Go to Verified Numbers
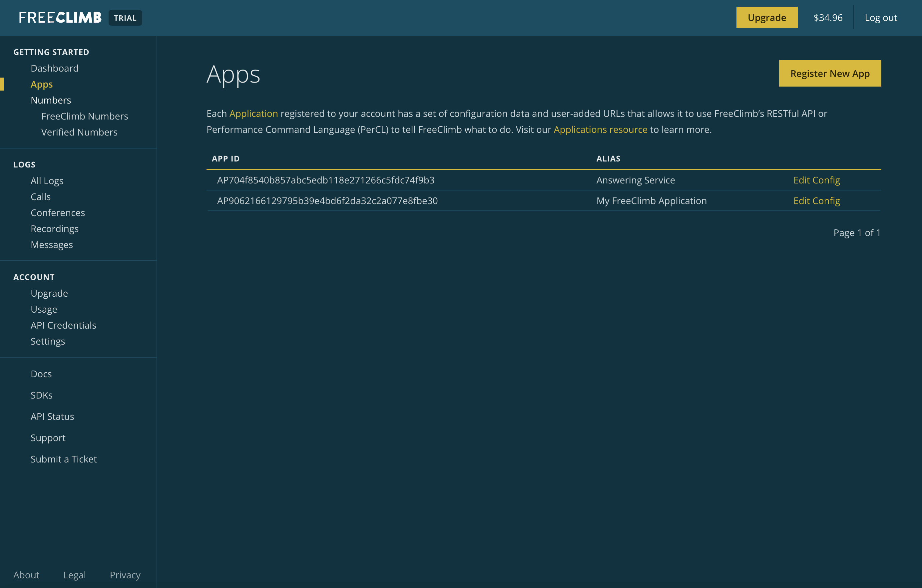 click(x=79, y=132)
